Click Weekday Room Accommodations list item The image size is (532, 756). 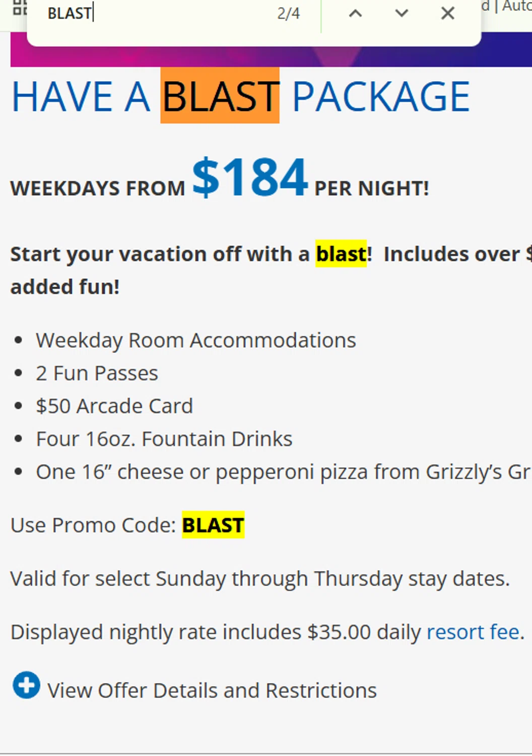tap(196, 341)
